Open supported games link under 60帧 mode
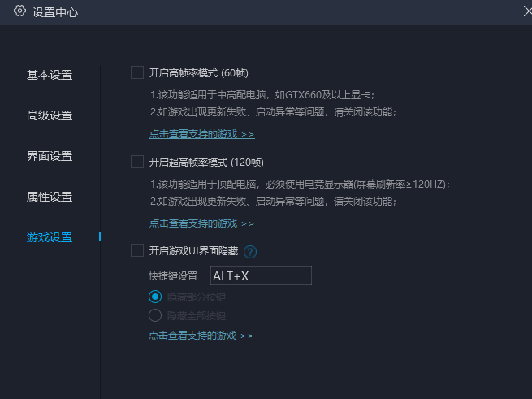The image size is (532, 399). pyautogui.click(x=202, y=134)
